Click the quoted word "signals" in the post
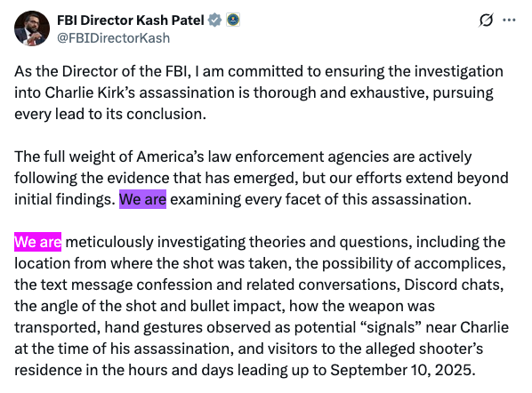Image resolution: width=532 pixels, height=393 pixels. point(390,327)
